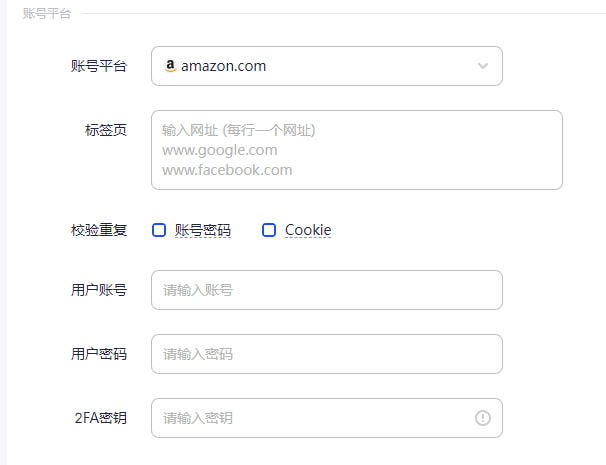606x465 pixels.
Task: Click the Cookie checkbox label text
Action: pos(308,230)
